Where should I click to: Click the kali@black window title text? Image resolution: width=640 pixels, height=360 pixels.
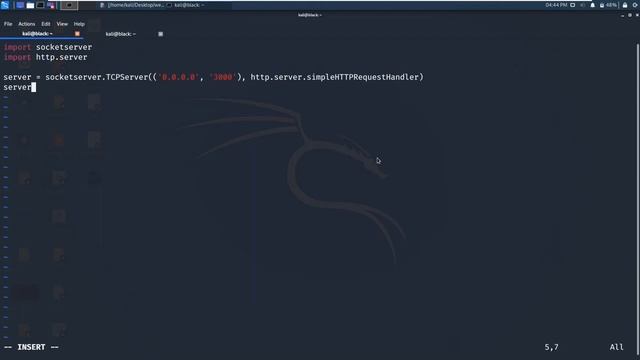coord(310,15)
